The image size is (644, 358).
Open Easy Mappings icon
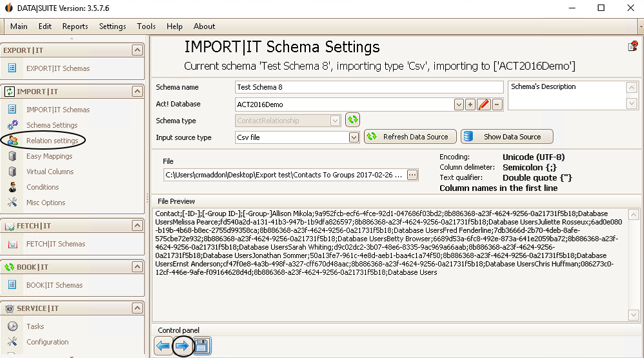pos(13,156)
